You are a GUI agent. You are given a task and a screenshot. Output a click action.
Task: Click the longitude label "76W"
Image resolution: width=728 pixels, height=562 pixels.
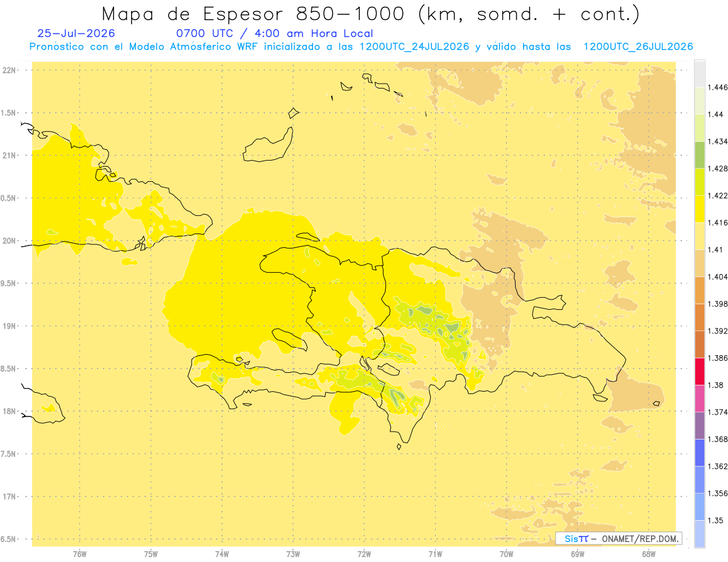[x=79, y=555]
